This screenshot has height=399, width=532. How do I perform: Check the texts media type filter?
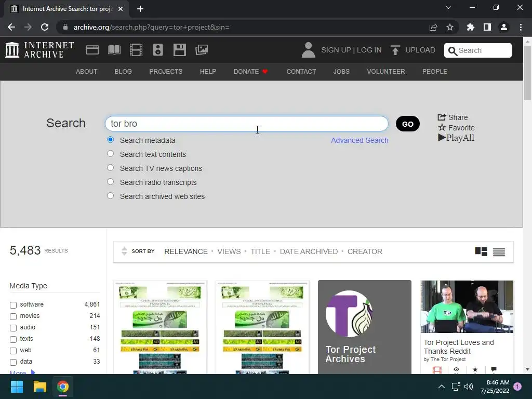point(13,339)
